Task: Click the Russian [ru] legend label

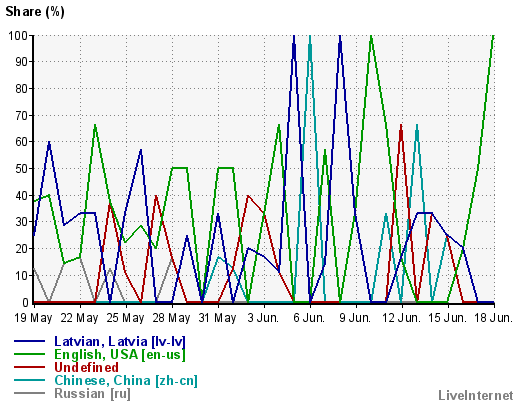Action: click(x=92, y=393)
